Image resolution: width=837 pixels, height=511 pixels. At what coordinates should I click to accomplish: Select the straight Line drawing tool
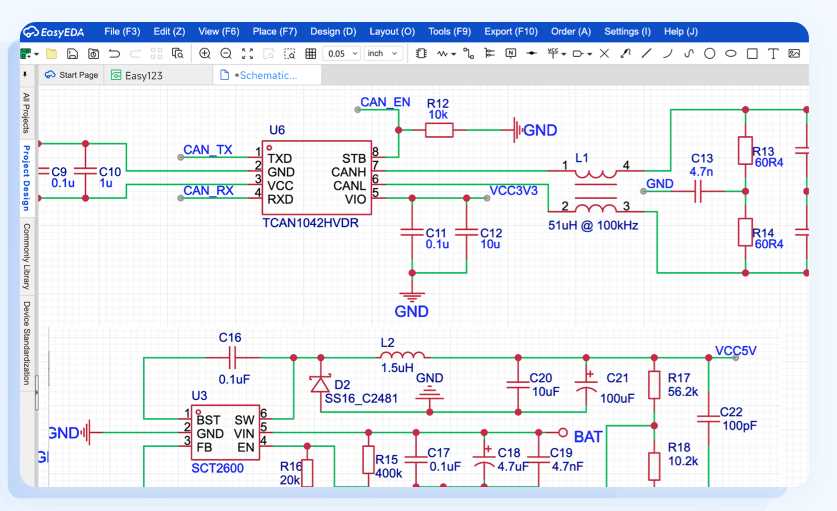point(646,53)
